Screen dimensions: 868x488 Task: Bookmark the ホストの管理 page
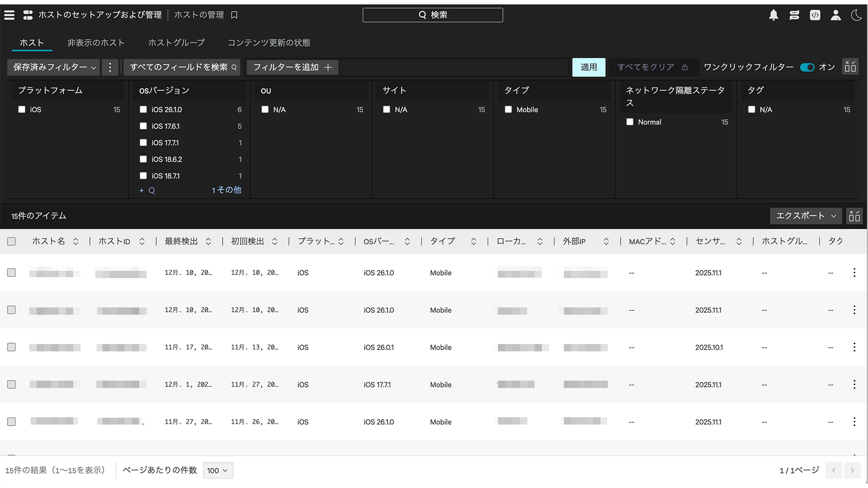(234, 15)
